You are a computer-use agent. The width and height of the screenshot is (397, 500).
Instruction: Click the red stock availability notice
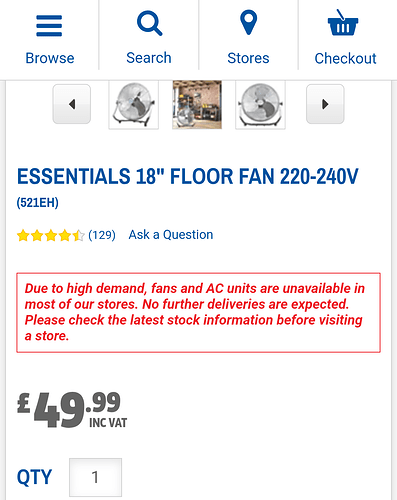tap(198, 312)
